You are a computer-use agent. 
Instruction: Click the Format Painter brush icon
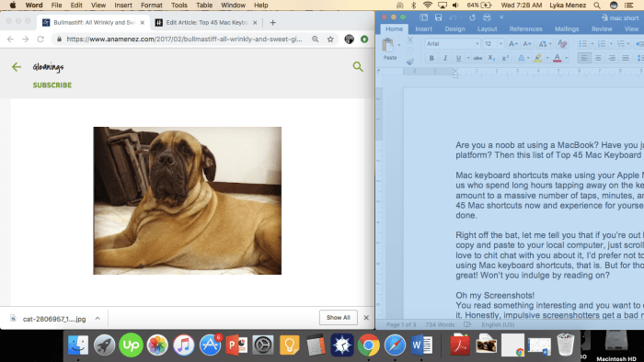pyautogui.click(x=410, y=62)
